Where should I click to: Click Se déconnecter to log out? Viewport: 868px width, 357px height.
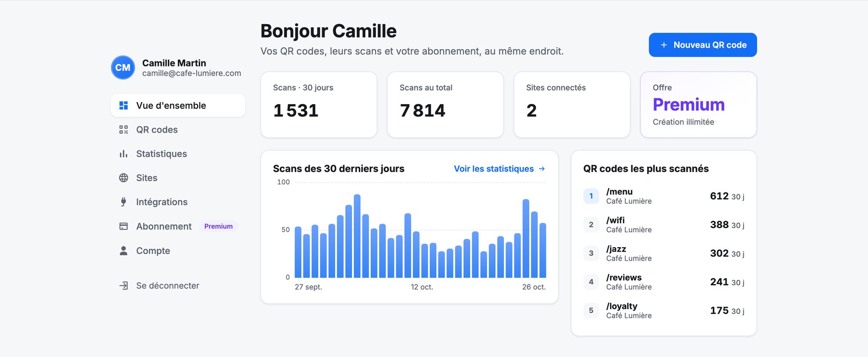tap(178, 286)
